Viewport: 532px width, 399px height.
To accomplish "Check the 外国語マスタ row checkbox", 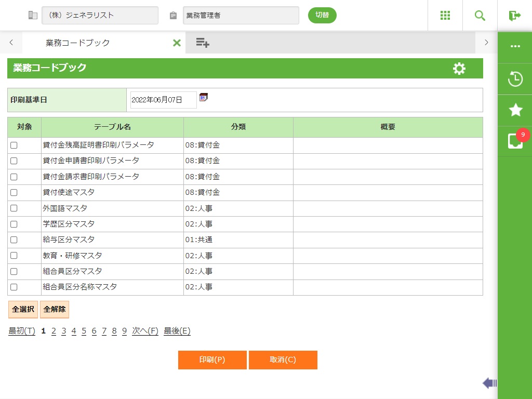I will 14,208.
